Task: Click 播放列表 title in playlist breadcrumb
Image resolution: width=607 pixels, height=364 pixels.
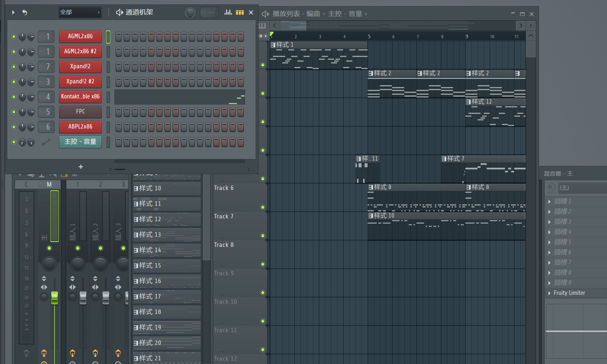Action: pyautogui.click(x=286, y=14)
